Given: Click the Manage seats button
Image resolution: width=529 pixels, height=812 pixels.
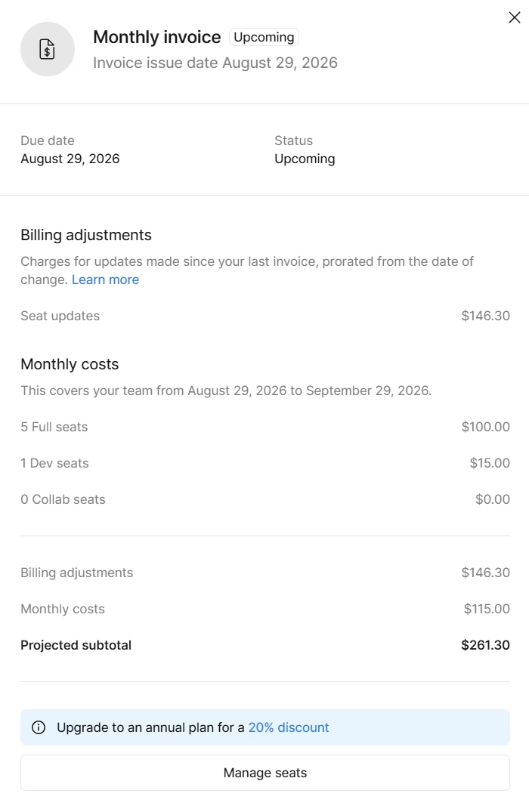Looking at the screenshot, I should 265,773.
